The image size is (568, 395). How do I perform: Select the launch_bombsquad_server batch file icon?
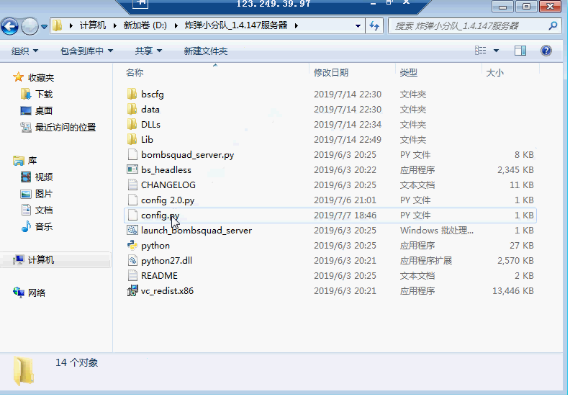click(x=133, y=230)
